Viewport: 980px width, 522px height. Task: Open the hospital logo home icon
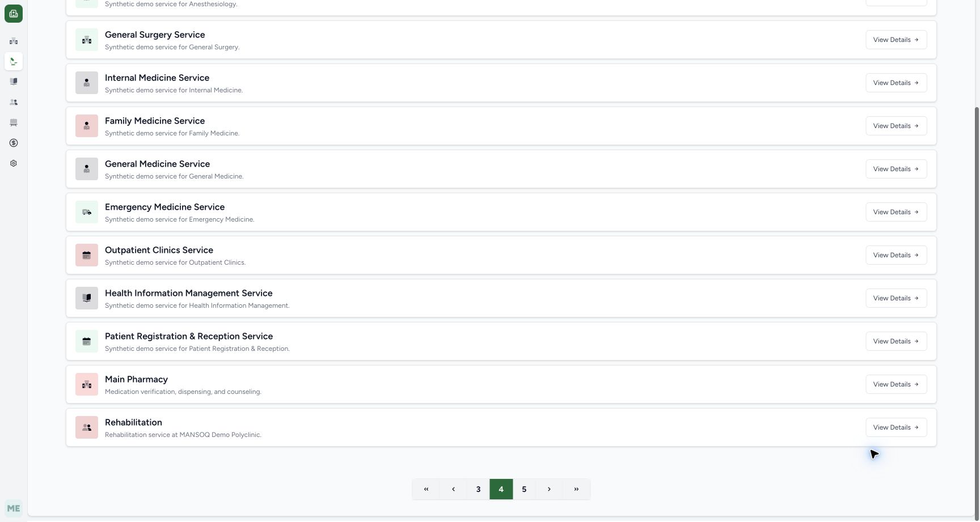tap(14, 14)
